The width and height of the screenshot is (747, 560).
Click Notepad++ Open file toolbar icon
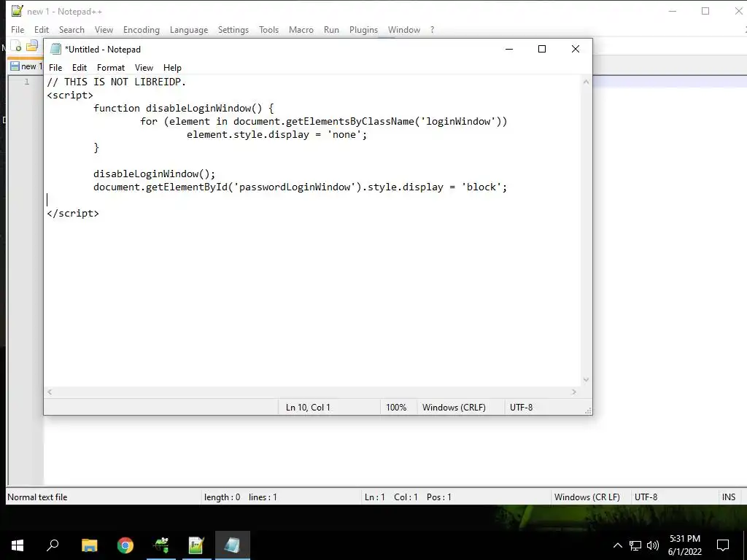[32, 46]
